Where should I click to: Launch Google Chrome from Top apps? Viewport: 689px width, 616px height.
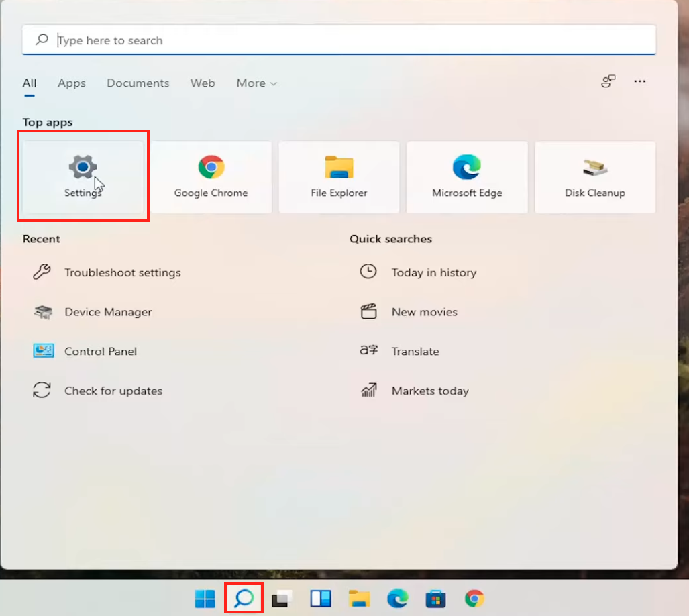211,177
